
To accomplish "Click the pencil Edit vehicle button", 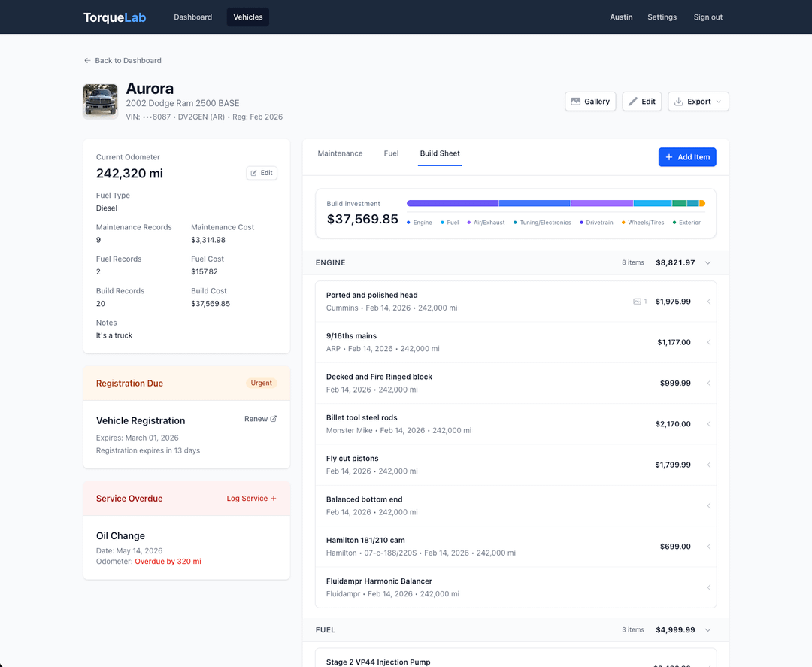I will pyautogui.click(x=641, y=102).
